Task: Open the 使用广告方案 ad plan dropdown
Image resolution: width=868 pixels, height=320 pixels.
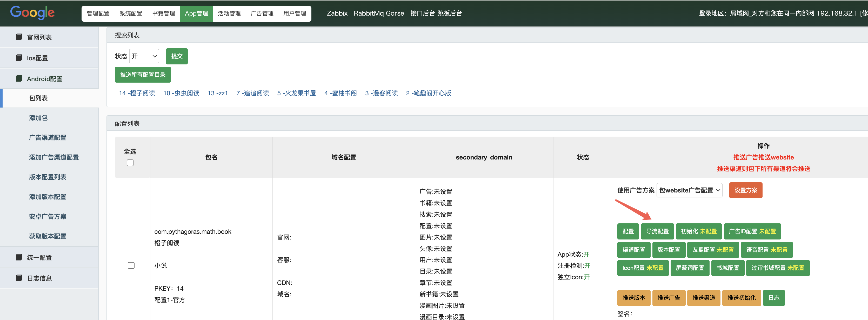Action: click(x=689, y=190)
